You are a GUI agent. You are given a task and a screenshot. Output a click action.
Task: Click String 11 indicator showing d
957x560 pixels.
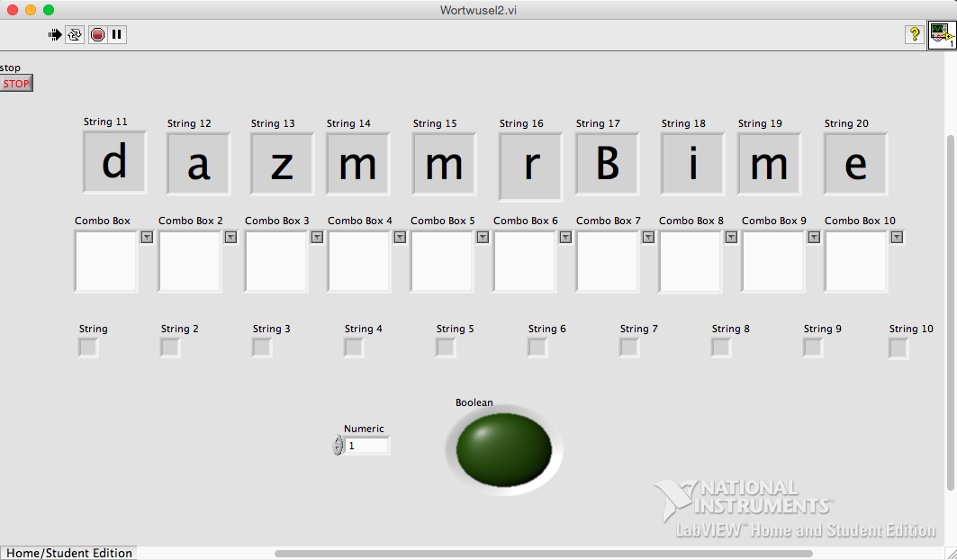click(114, 162)
